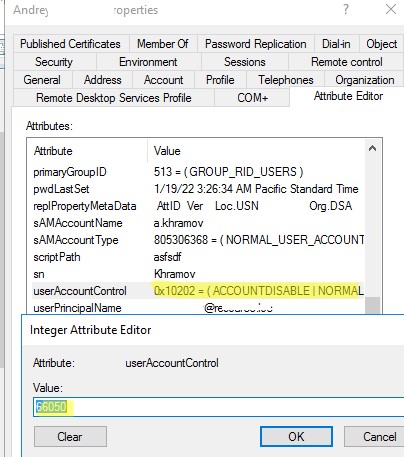Select the userAccountControl attribute row
This screenshot has width=404, height=457.
tap(198, 291)
